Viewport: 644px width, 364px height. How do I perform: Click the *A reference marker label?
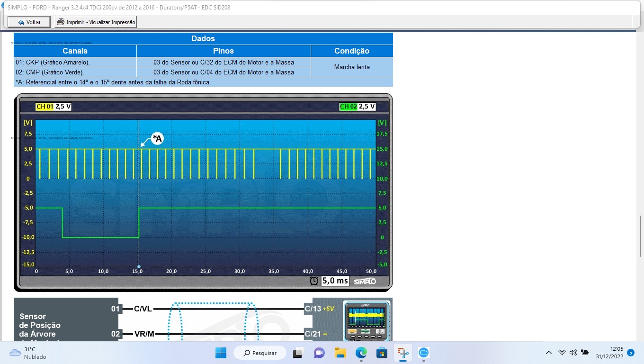[157, 138]
